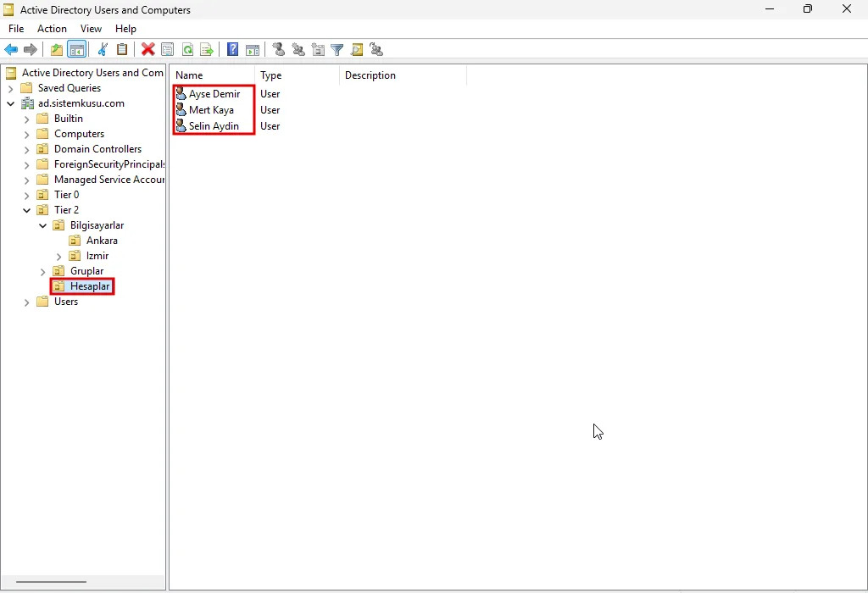Find objects in Active Directory Domain Services
This screenshot has height=593, width=868.
coord(357,50)
